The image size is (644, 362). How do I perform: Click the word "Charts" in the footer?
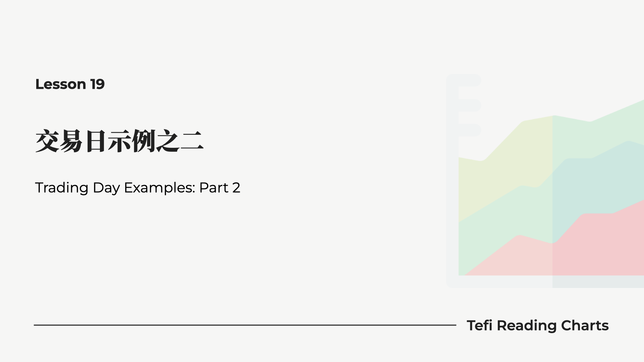click(x=585, y=325)
